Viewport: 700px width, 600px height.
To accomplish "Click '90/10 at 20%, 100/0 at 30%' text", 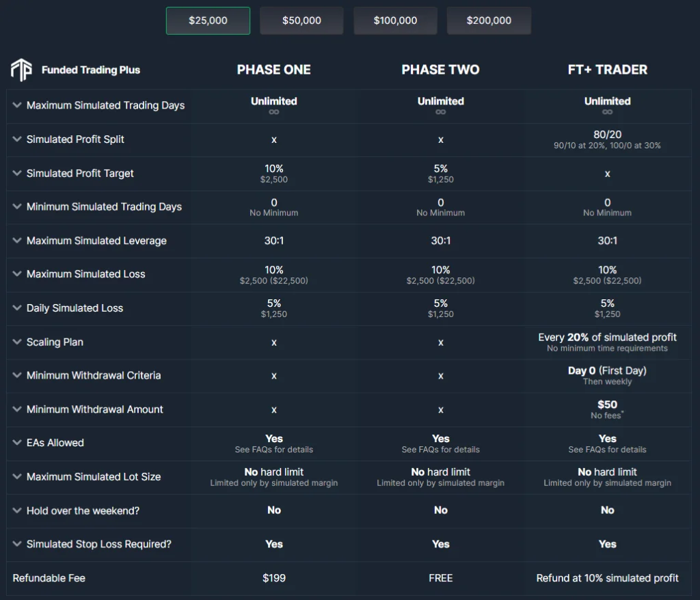I will coord(608,146).
